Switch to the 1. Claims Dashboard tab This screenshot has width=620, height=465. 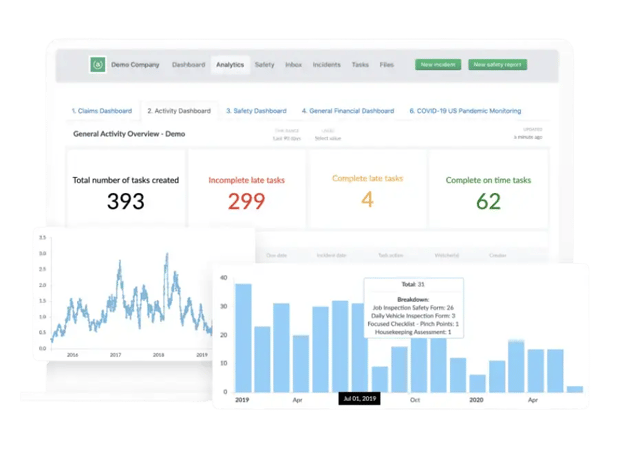tap(102, 111)
